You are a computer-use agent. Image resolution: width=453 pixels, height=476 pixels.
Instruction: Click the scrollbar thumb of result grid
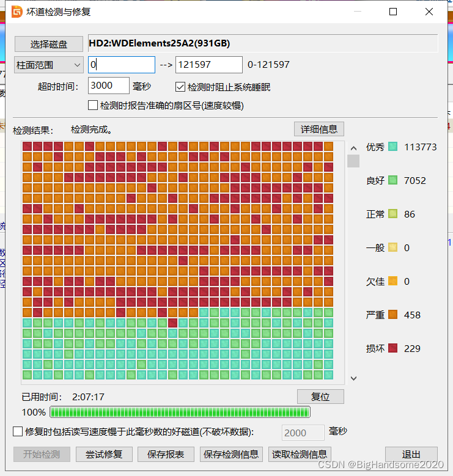353,161
